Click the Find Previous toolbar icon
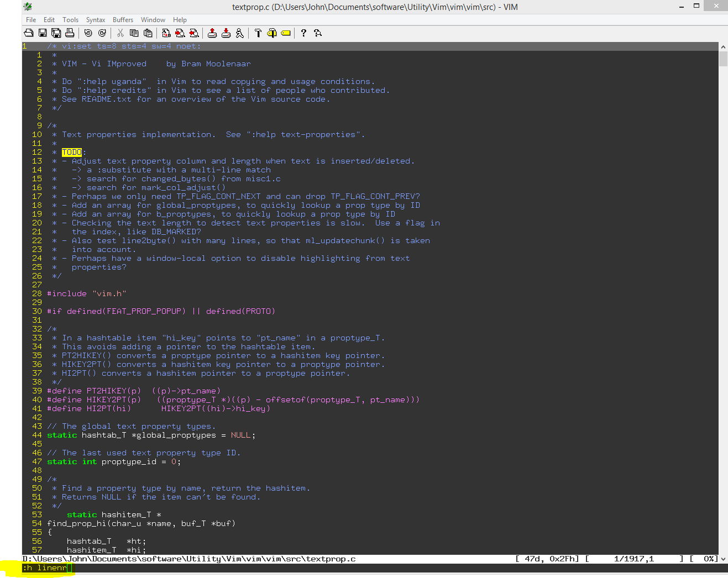Viewport: 728px width, 578px height. 193,33
